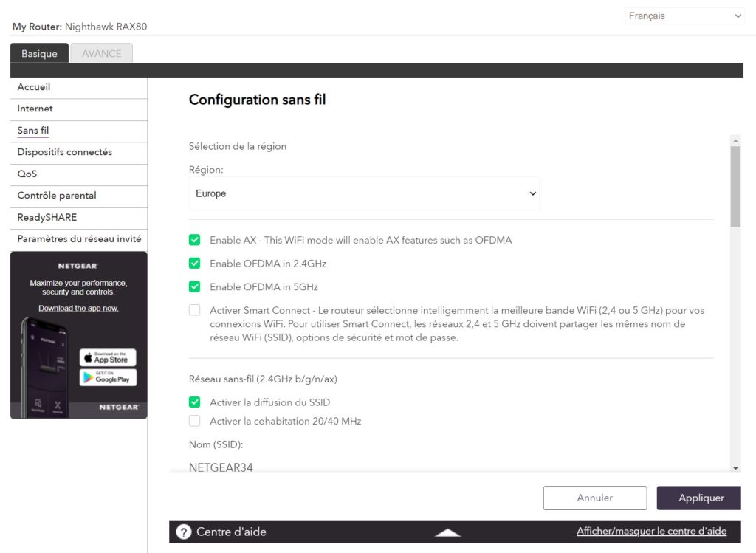The image size is (756, 553).
Task: Uncheck Enable AX WiFi mode checkbox
Action: click(x=194, y=240)
